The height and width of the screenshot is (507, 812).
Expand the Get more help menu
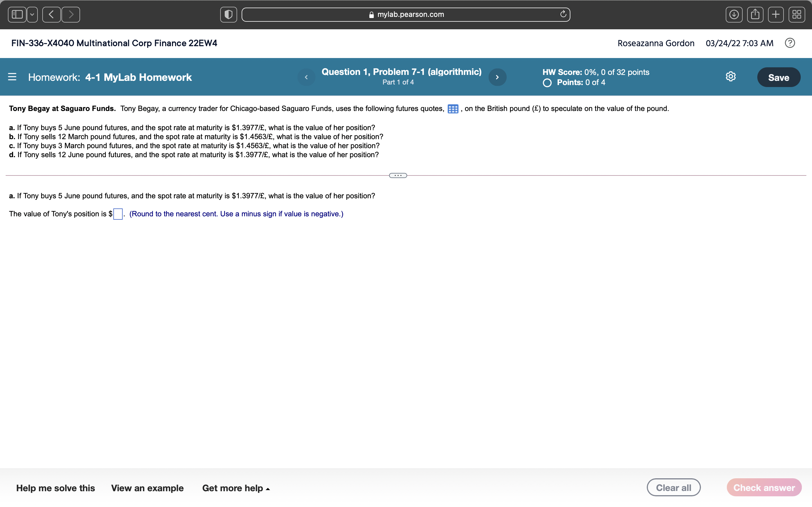[236, 488]
